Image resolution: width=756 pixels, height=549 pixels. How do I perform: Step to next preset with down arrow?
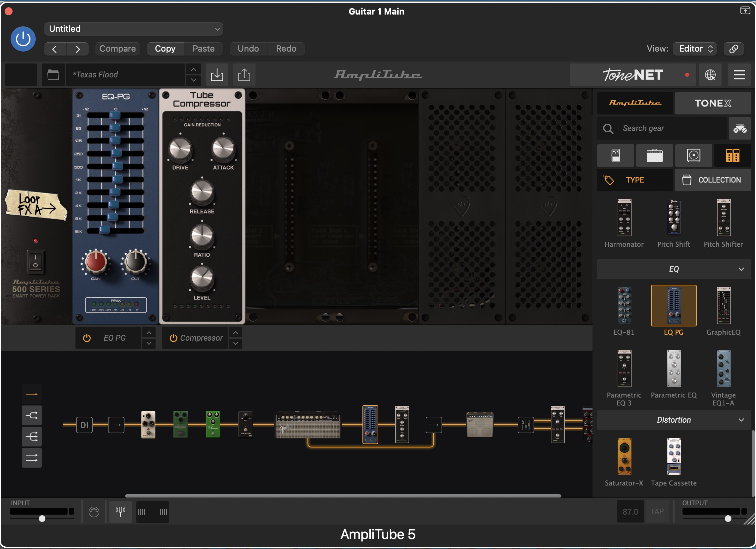click(x=193, y=80)
